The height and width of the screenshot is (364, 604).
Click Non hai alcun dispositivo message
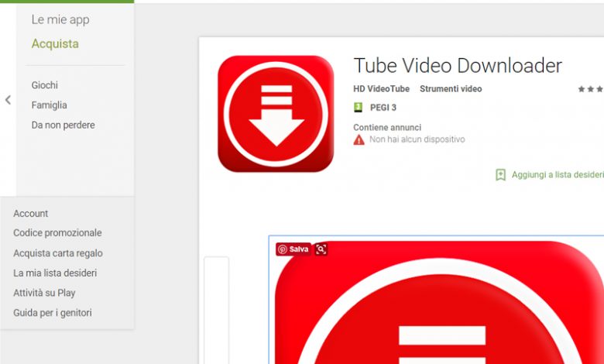pos(417,139)
